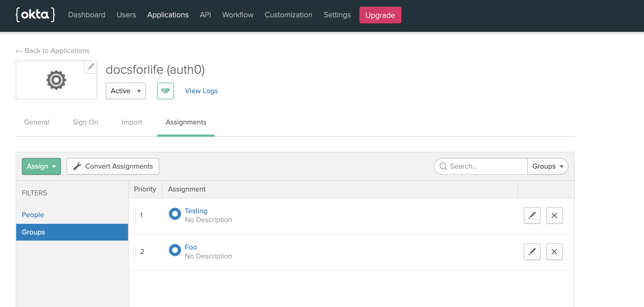Viewport: 644px width, 307px height.
Task: Open the Active status dropdown
Action: [x=126, y=91]
